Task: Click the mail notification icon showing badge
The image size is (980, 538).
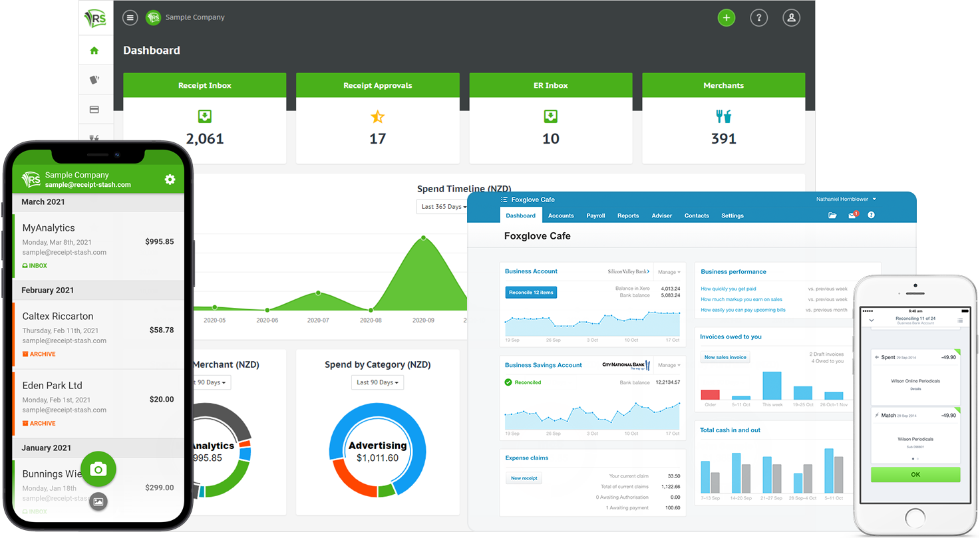Action: pyautogui.click(x=853, y=215)
